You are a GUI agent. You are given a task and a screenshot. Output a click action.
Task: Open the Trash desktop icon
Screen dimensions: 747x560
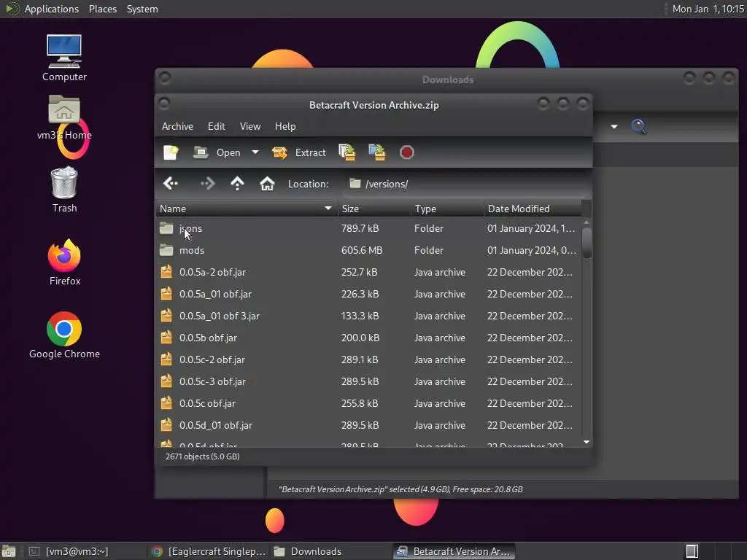[x=64, y=190]
